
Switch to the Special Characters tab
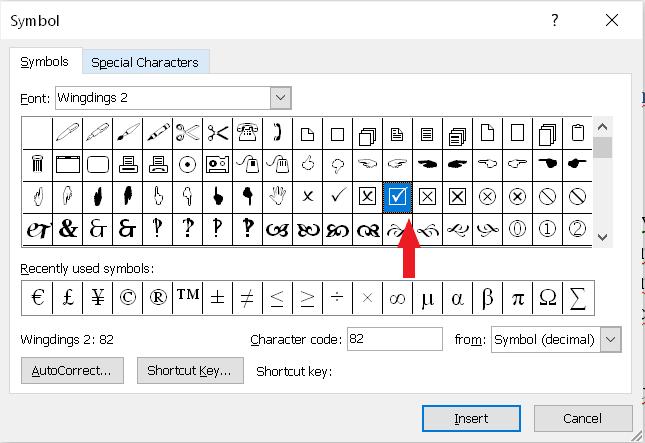(145, 62)
